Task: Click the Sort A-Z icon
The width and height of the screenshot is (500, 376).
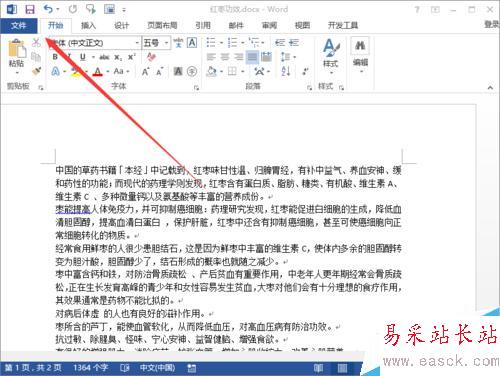Action: (x=286, y=71)
